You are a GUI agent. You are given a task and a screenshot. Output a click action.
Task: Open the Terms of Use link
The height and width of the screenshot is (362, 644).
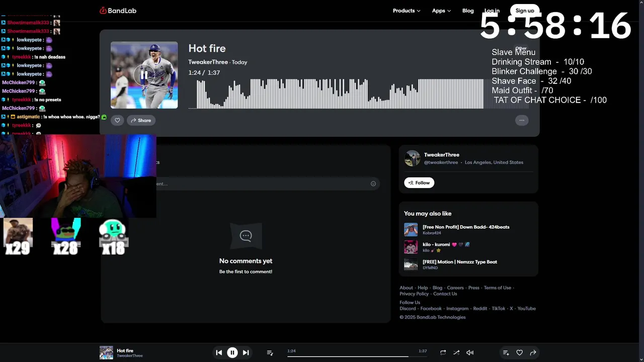point(498,288)
